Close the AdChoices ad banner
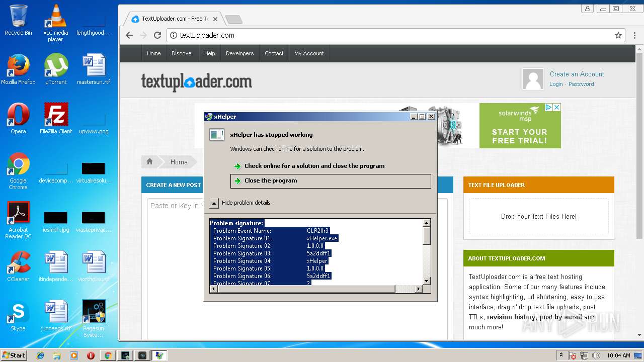The image size is (644, 362). 556,107
